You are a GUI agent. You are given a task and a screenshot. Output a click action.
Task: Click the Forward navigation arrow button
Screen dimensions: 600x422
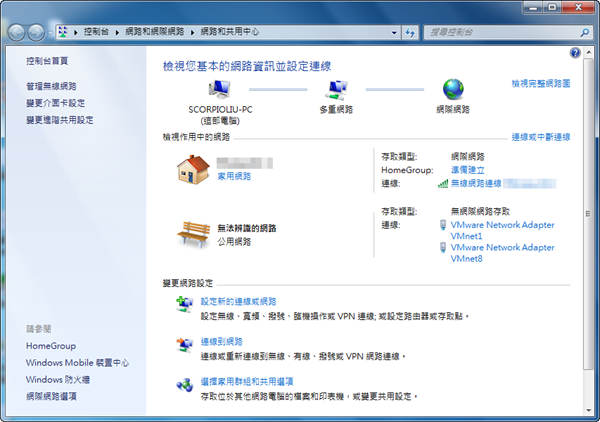pos(36,33)
